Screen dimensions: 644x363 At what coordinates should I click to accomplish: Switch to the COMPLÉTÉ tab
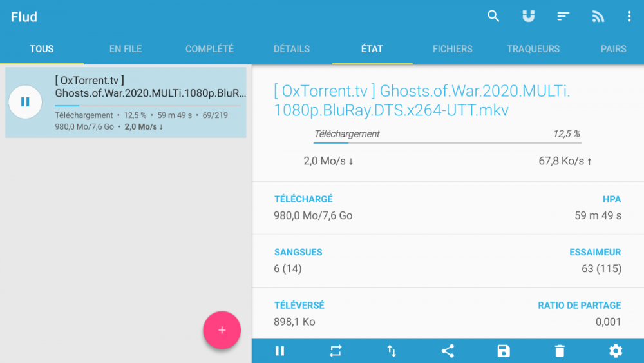209,49
